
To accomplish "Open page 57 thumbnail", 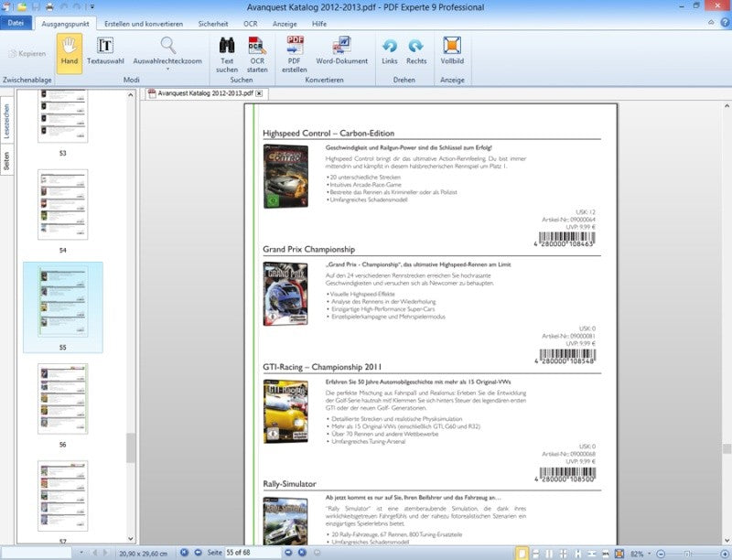I will click(x=62, y=496).
